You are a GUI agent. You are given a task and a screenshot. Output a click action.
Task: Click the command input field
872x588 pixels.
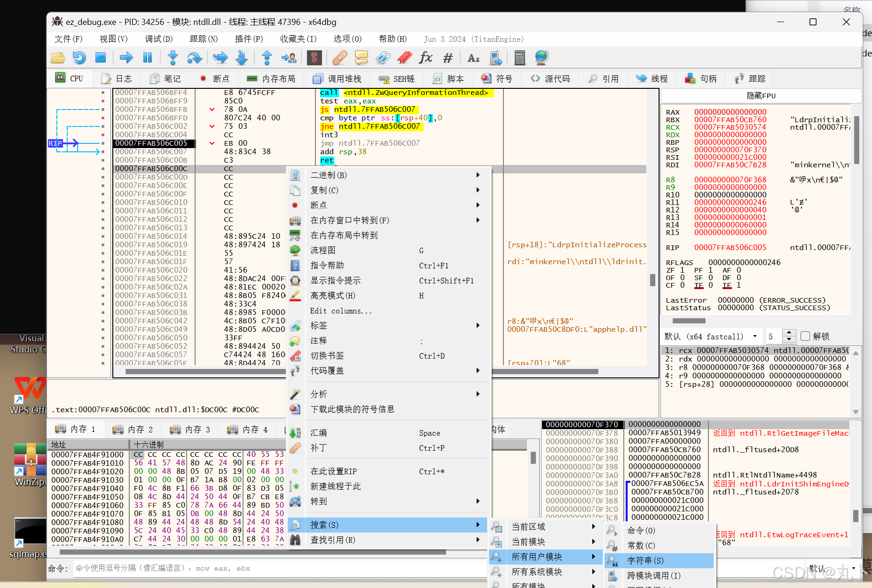point(280,568)
